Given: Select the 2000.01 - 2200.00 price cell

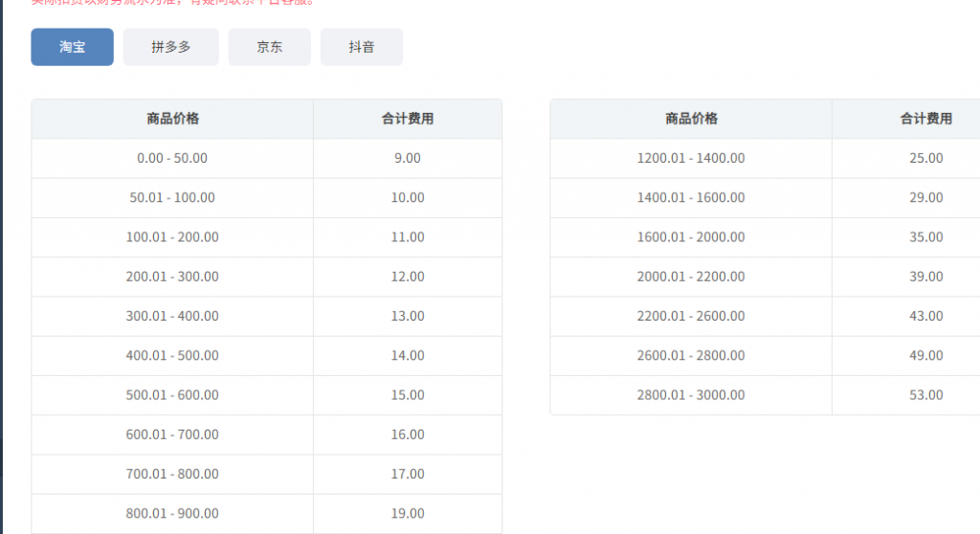Looking at the screenshot, I should pos(691,277).
